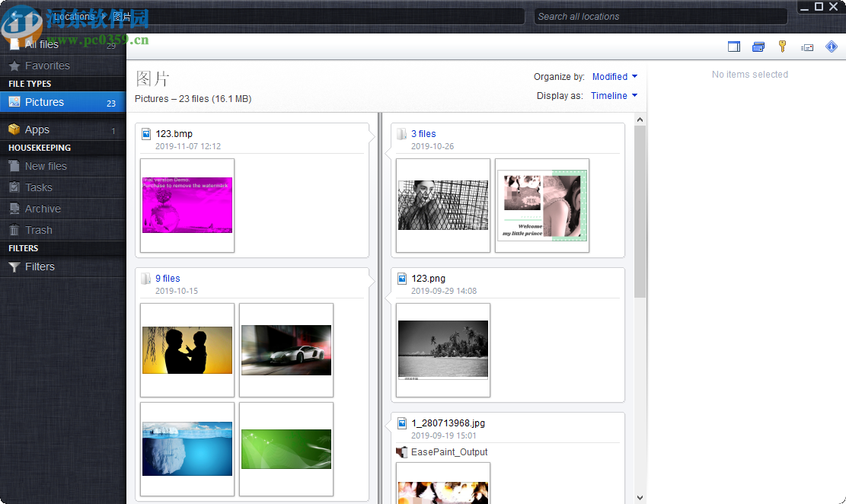Screen dimensions: 846x504
Task: Click the vertical scrollbar thumb
Action: point(640,212)
